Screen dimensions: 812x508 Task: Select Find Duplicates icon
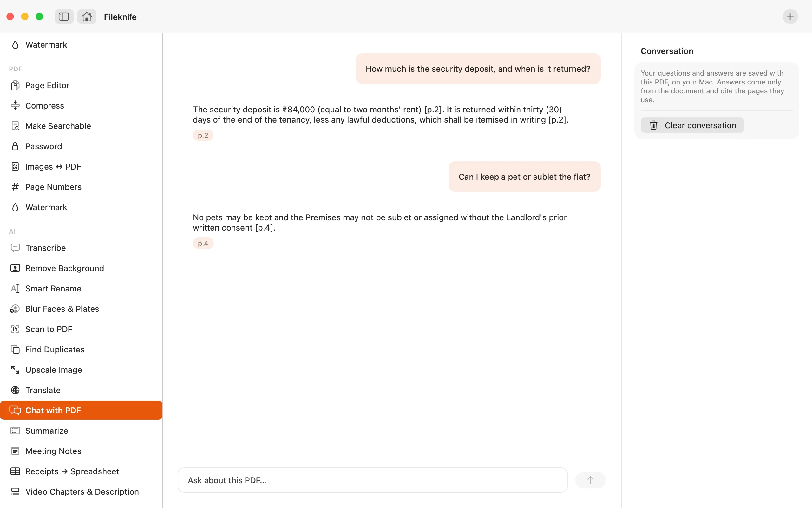coord(15,350)
